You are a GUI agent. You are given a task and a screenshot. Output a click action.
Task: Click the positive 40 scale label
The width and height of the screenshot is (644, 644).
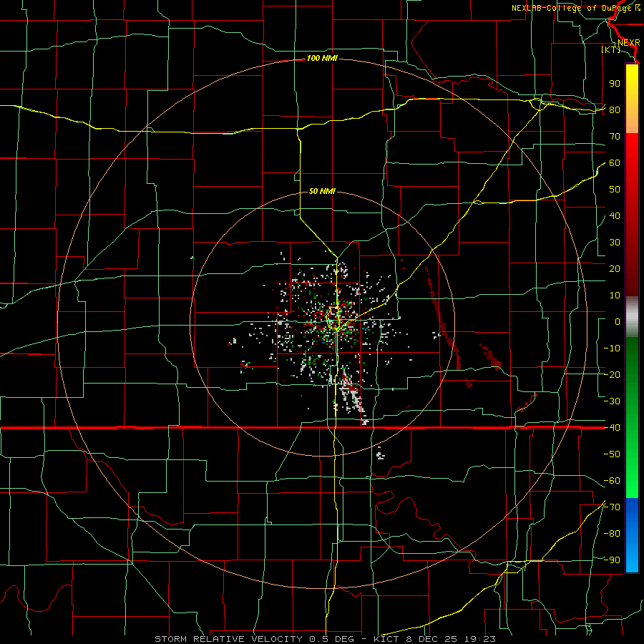tap(615, 216)
